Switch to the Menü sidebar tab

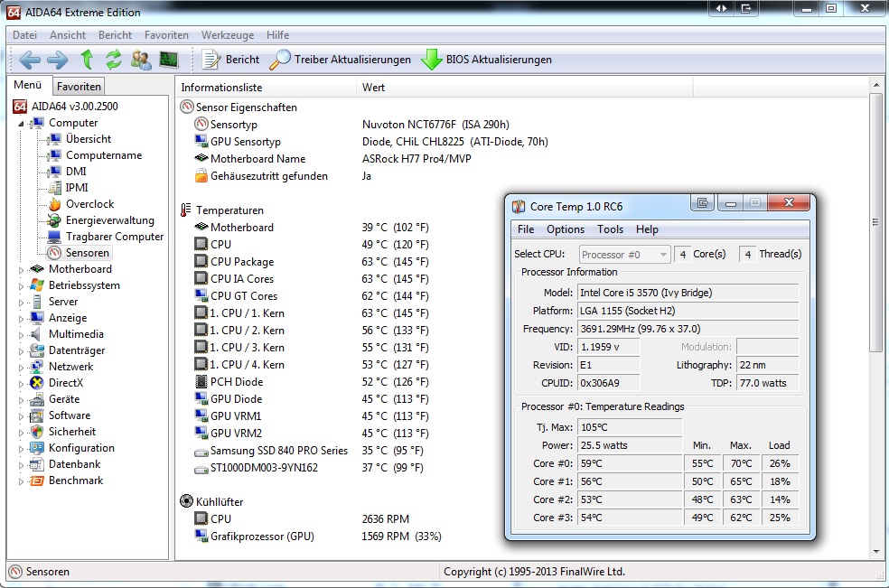pyautogui.click(x=28, y=85)
